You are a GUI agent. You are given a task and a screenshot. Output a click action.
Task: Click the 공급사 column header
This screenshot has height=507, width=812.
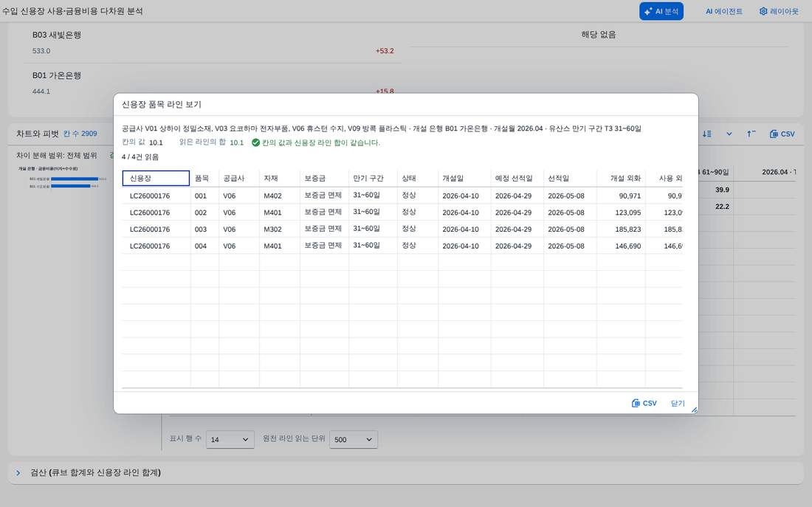pos(238,178)
